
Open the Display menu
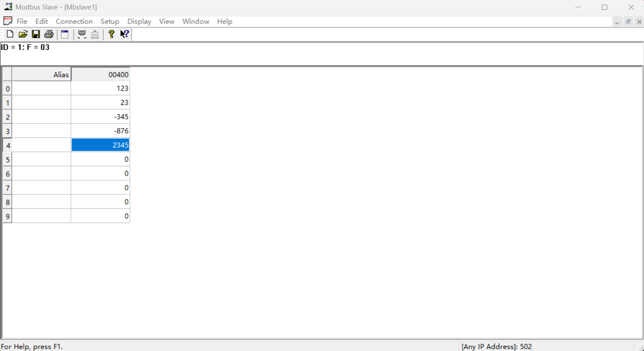(139, 21)
